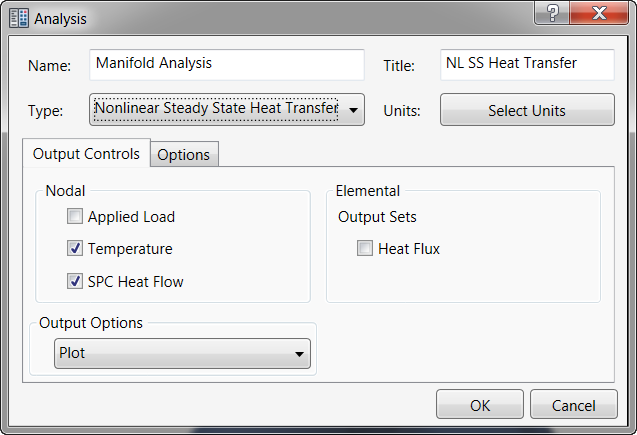
Task: Click the Analysis title bar text
Action: [60, 18]
